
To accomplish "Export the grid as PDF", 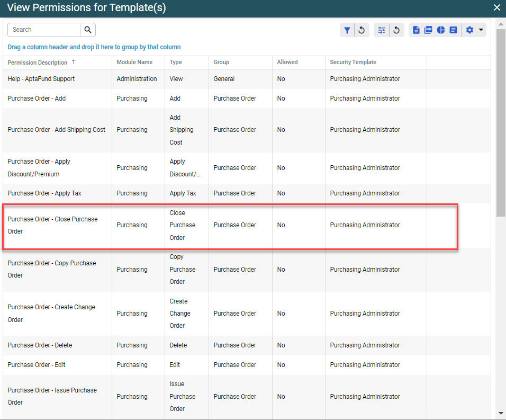I will point(428,30).
